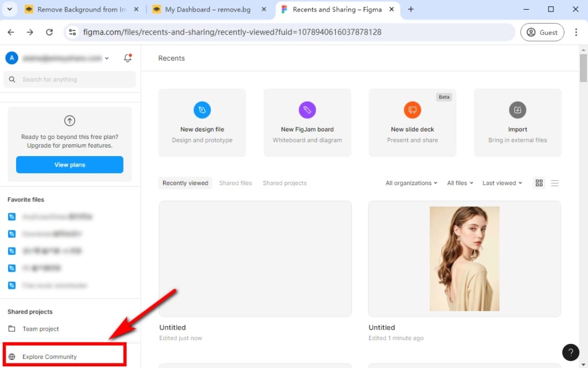Expand the All files dropdown
This screenshot has width=588, height=368.
[459, 183]
